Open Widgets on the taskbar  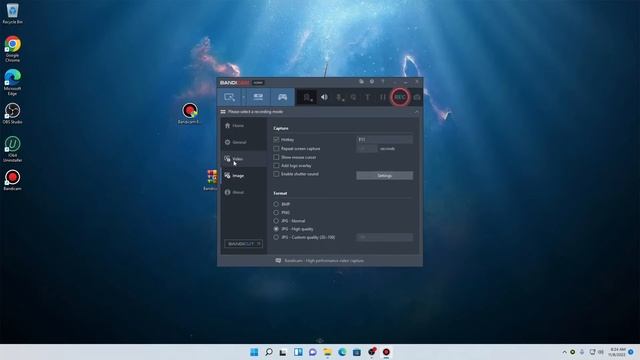pos(298,352)
